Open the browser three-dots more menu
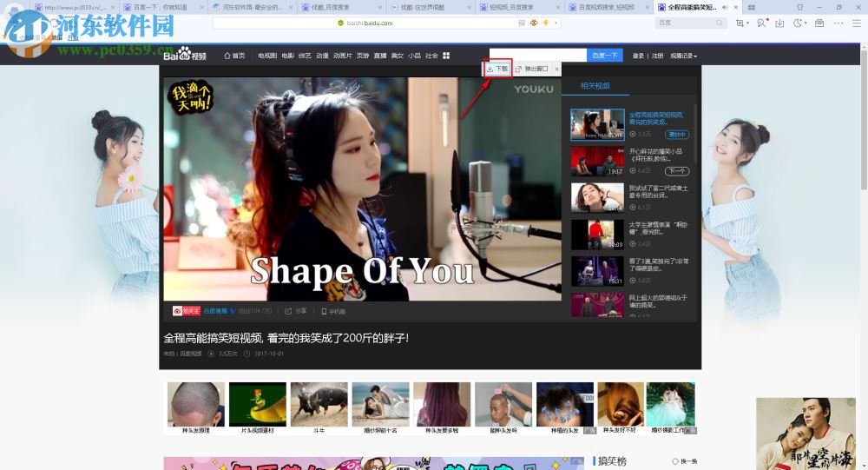The image size is (868, 470). coord(838,23)
